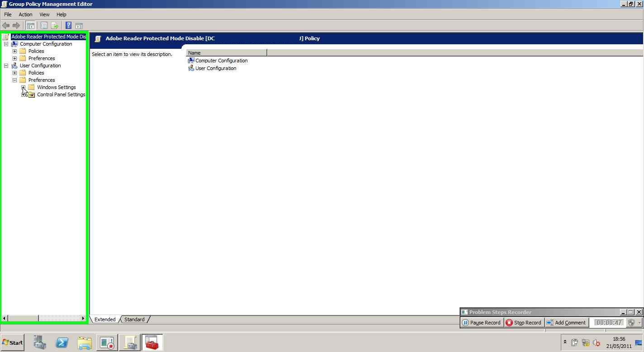Open Windows Explorer from the taskbar

coord(85,343)
